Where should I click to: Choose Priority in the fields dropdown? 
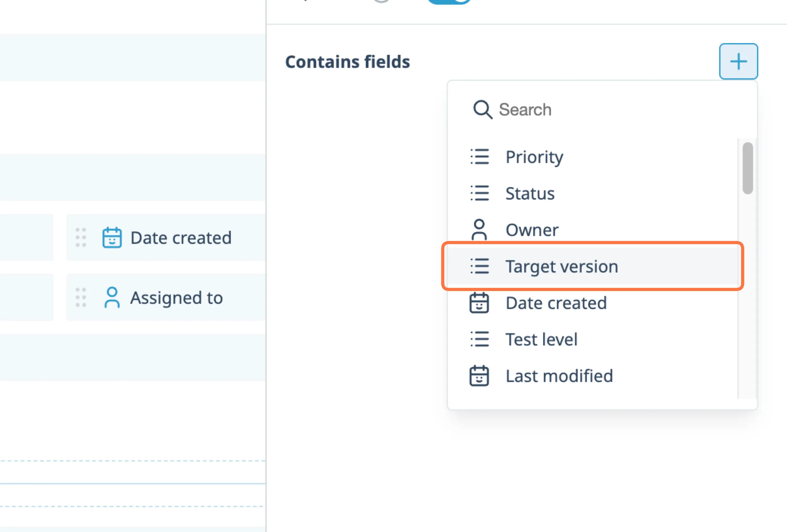point(534,157)
